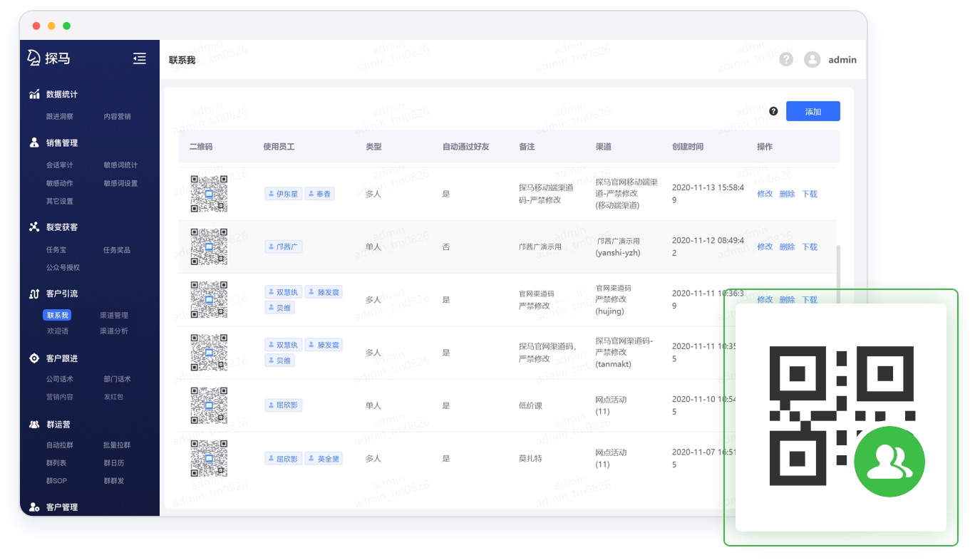
Task: Open QR code thumbnail in 邝茜广 row
Action: pos(209,247)
